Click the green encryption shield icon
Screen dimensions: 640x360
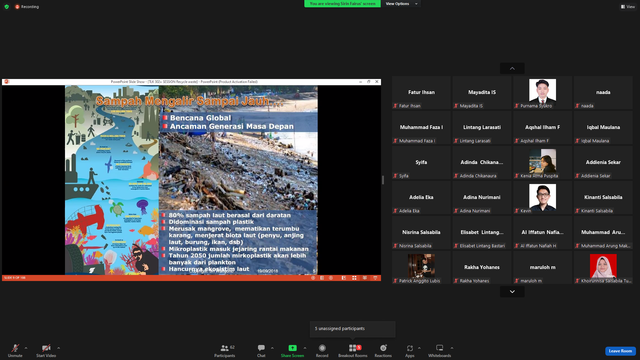(x=7, y=7)
